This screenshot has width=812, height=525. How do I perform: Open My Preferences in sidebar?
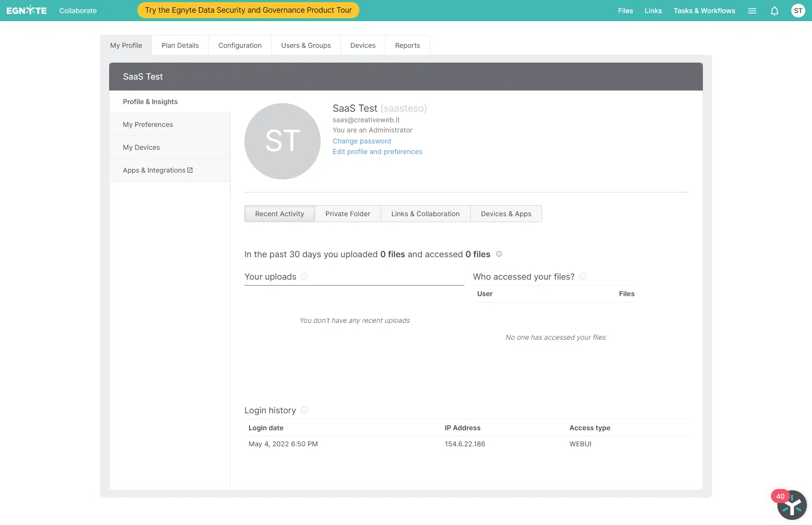click(x=170, y=124)
